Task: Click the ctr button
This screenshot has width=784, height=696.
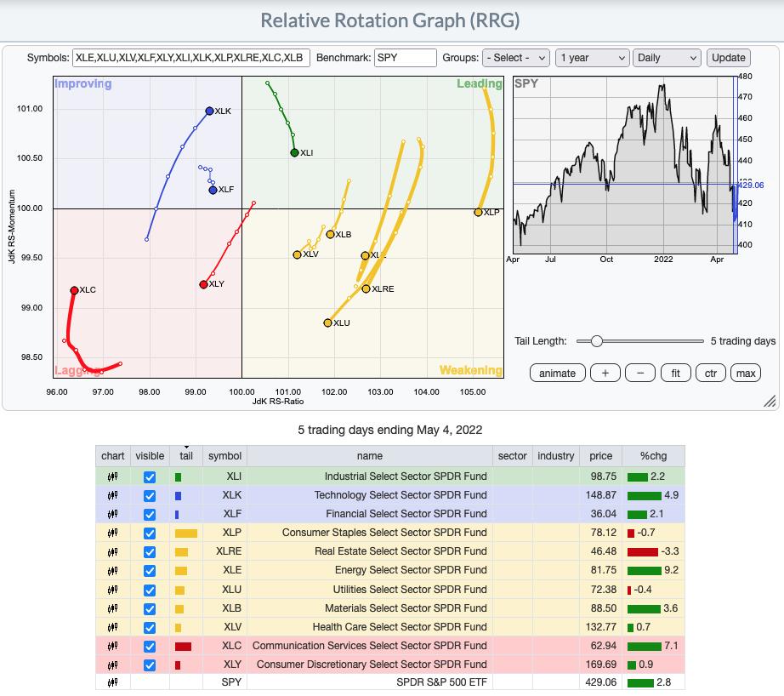Action: click(x=711, y=374)
